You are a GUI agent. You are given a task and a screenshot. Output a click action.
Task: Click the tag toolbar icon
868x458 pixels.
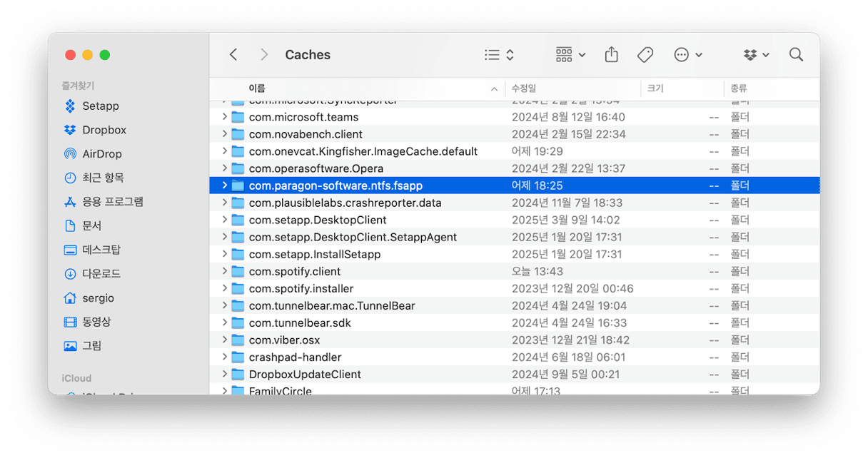pyautogui.click(x=645, y=55)
